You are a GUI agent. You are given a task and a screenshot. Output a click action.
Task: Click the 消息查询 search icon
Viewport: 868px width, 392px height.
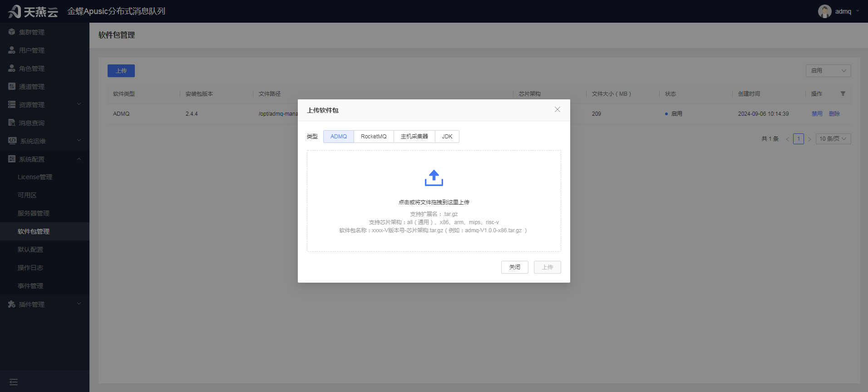click(x=12, y=122)
